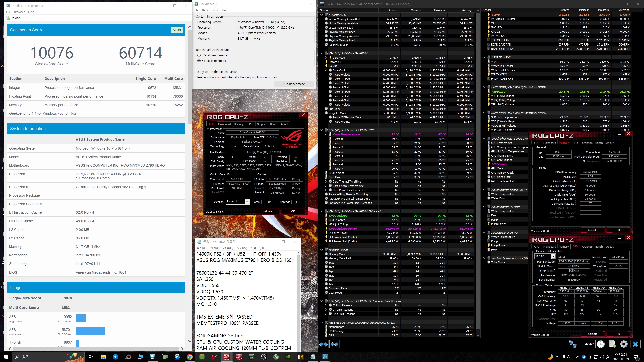Click Windows taskbar search box
The height and width of the screenshot is (362, 644).
48,357
